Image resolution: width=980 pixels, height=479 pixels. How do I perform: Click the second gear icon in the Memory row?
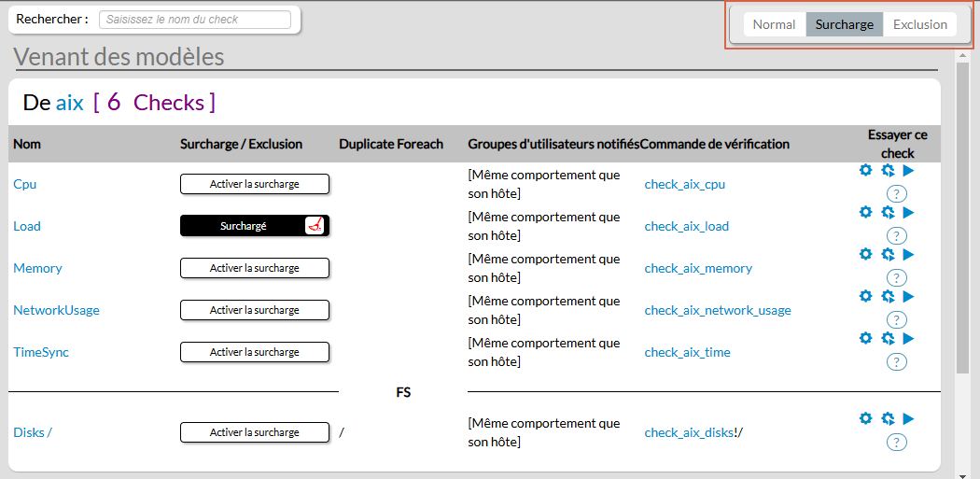pos(888,254)
